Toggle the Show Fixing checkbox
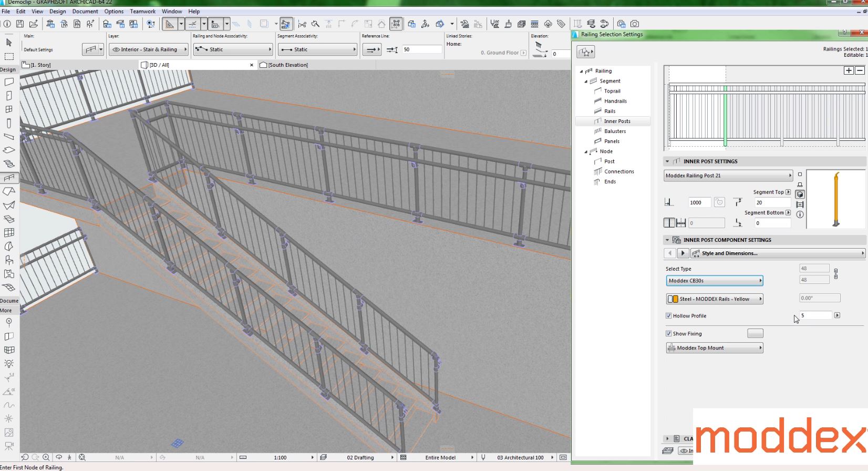 668,334
